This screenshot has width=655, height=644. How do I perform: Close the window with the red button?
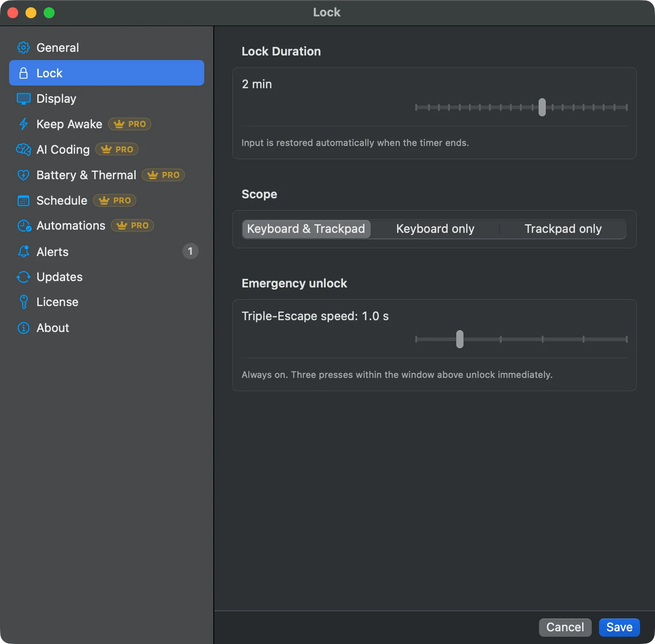tap(13, 13)
